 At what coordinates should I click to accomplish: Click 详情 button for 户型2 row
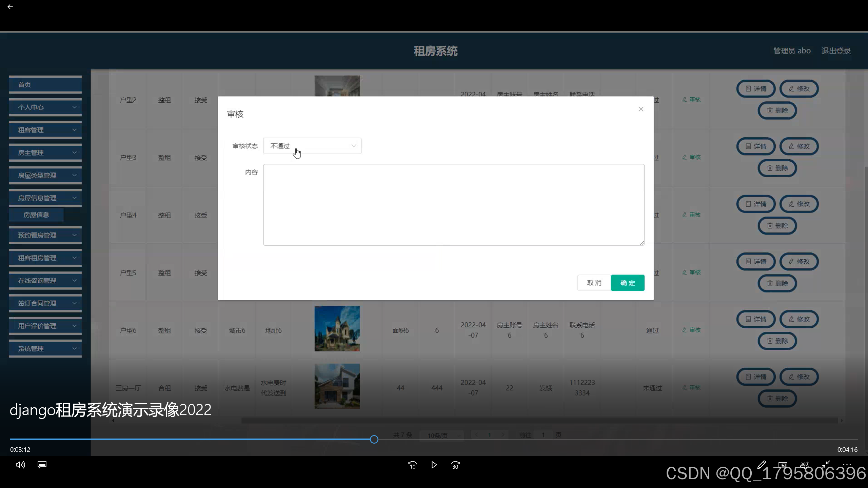(x=756, y=89)
